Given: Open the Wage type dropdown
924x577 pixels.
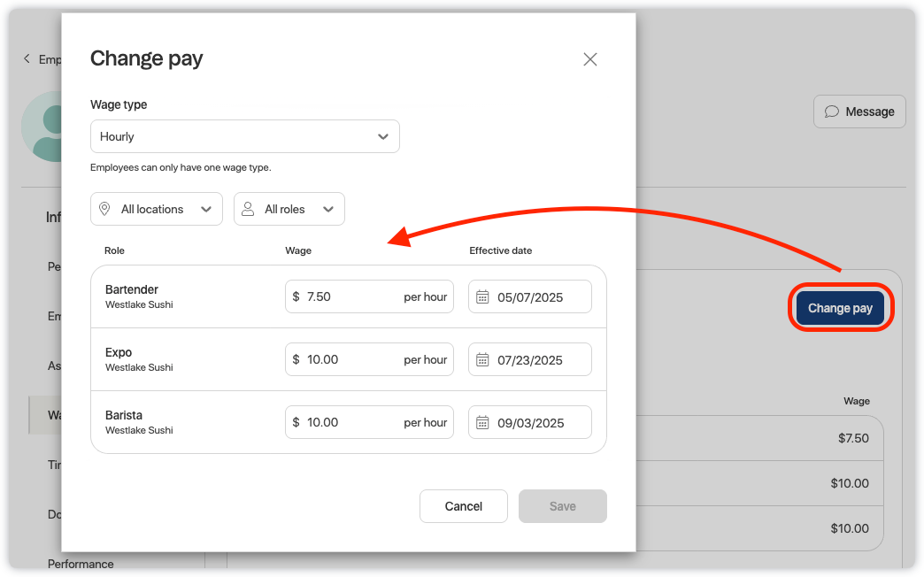Looking at the screenshot, I should pos(245,136).
